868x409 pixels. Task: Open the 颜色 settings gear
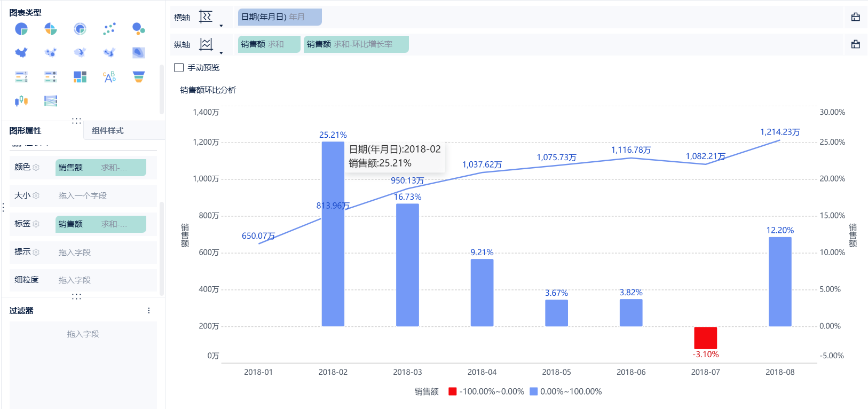[x=36, y=167]
